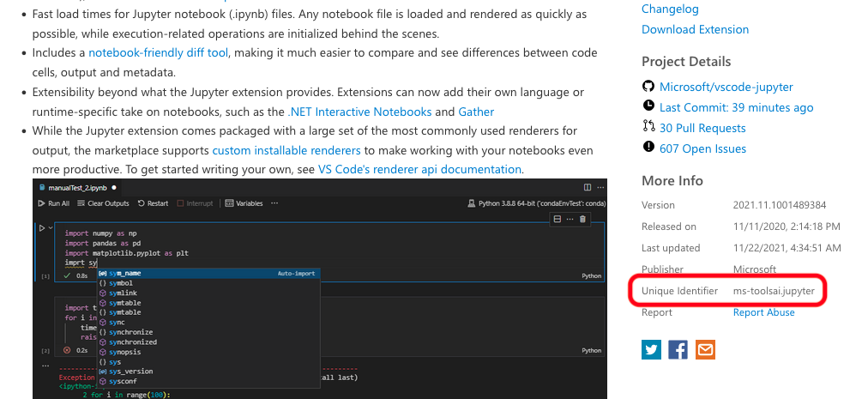Click Clear Outputs in notebook toolbar
The width and height of the screenshot is (868, 399).
point(104,203)
